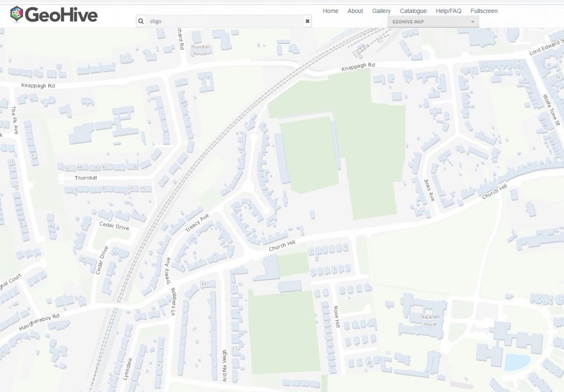Click into the search field containing 'sligo'
Screen dimensions: 564x392
(x=224, y=21)
